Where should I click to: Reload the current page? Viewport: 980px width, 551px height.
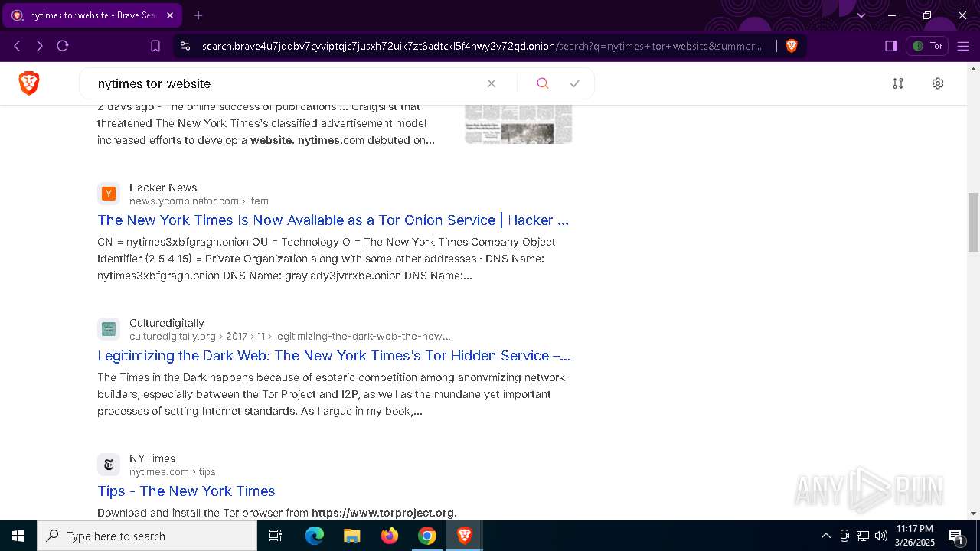[x=63, y=46]
